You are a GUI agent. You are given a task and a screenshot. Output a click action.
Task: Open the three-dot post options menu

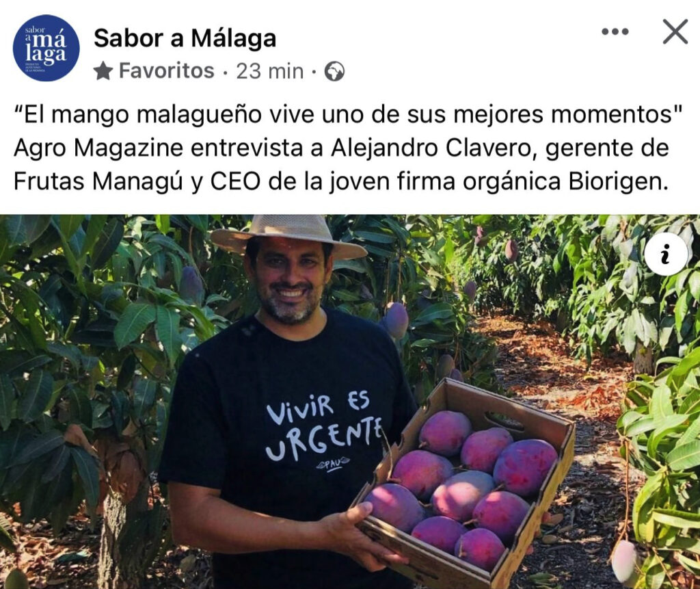pos(615,31)
